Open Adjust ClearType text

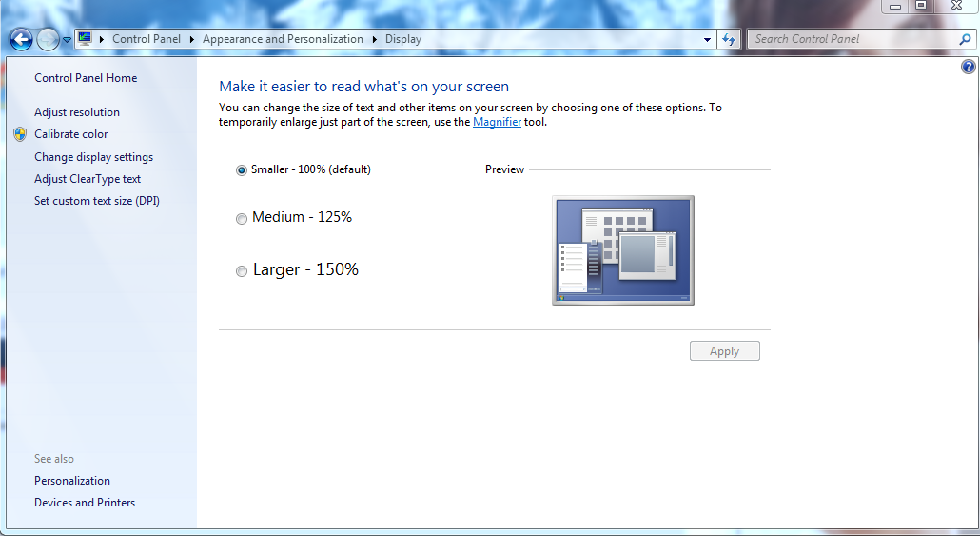(88, 179)
